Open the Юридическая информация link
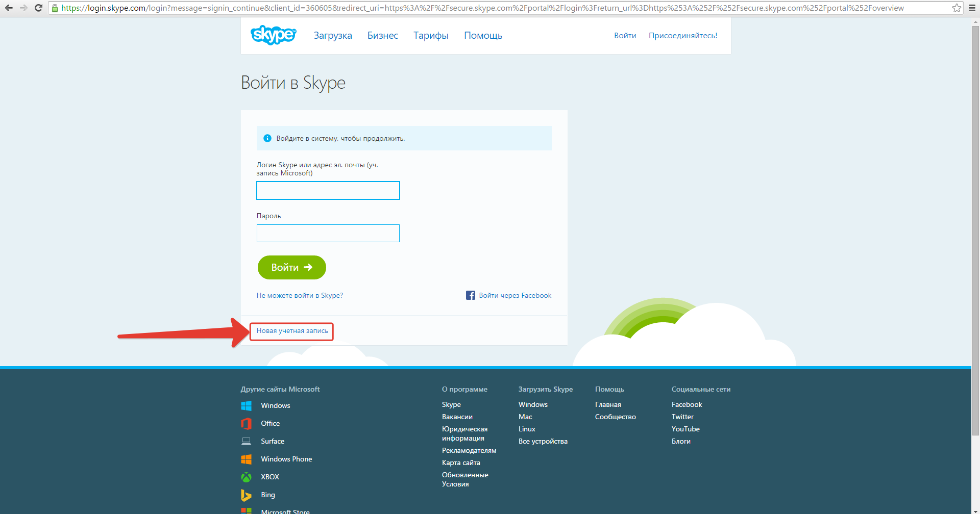Viewport: 980px width, 514px height. 465,433
